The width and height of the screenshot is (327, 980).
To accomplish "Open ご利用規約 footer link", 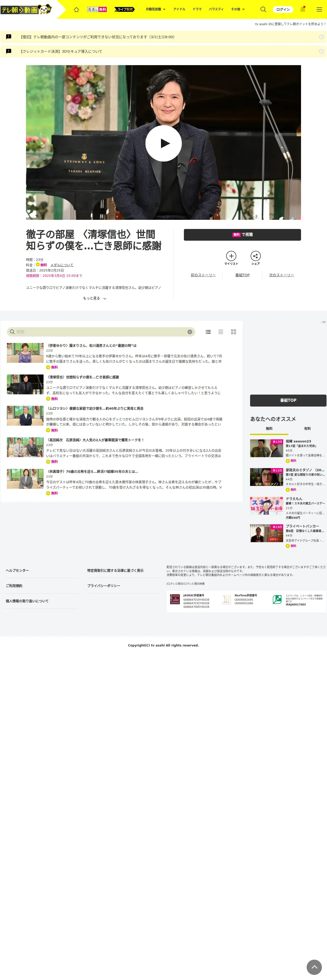I will click(14, 585).
